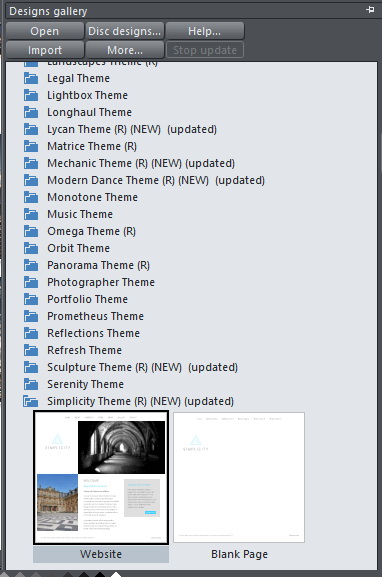Click the Prometheus Theme folder icon
382x577 pixels.
(31, 316)
